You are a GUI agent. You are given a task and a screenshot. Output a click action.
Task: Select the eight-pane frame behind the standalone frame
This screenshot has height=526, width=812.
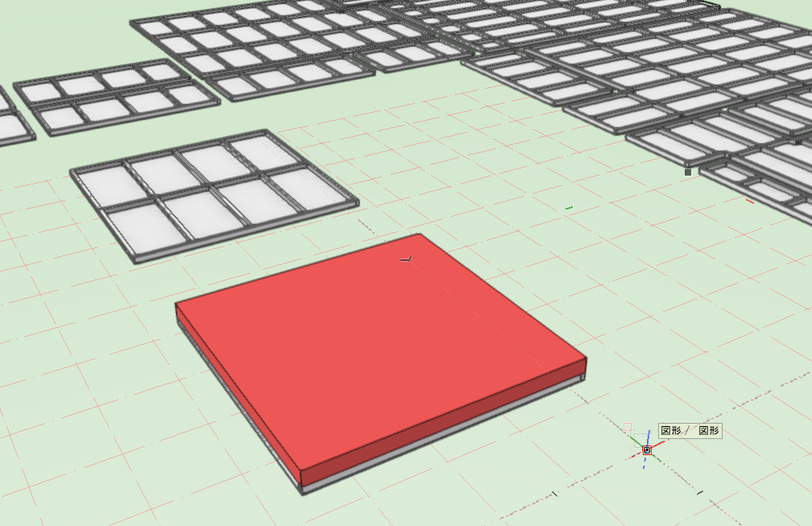(x=115, y=97)
